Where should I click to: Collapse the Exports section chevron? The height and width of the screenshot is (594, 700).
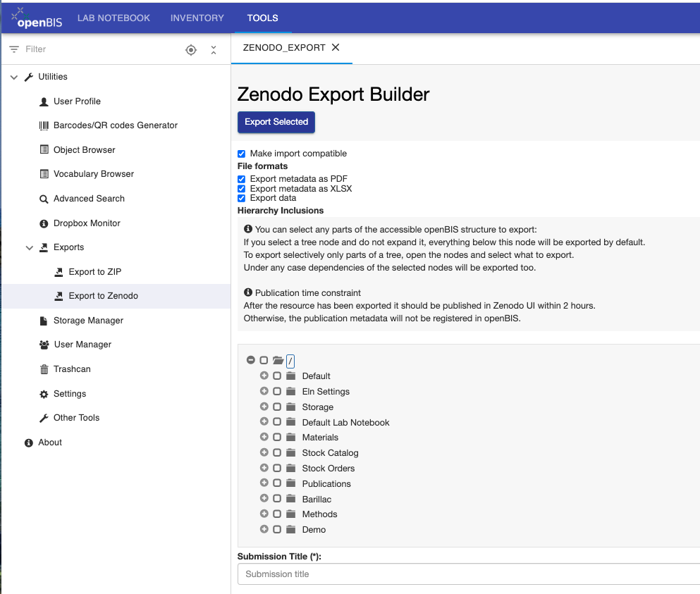(x=30, y=248)
